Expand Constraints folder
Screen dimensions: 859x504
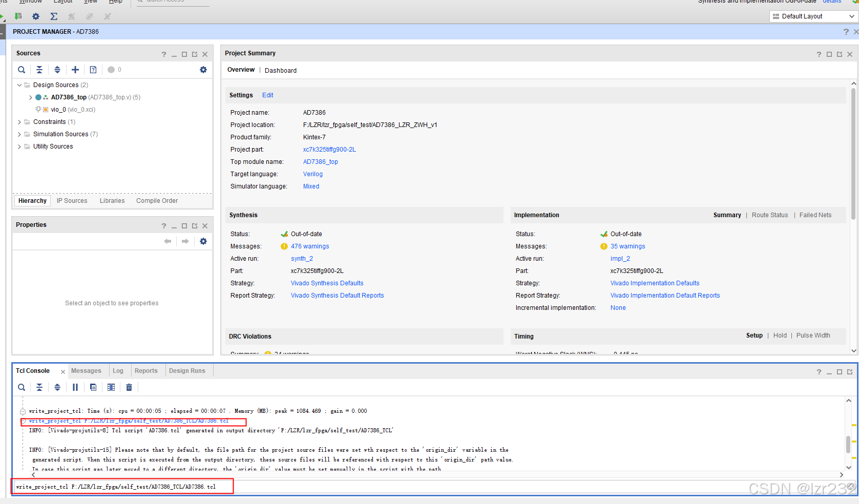(19, 122)
